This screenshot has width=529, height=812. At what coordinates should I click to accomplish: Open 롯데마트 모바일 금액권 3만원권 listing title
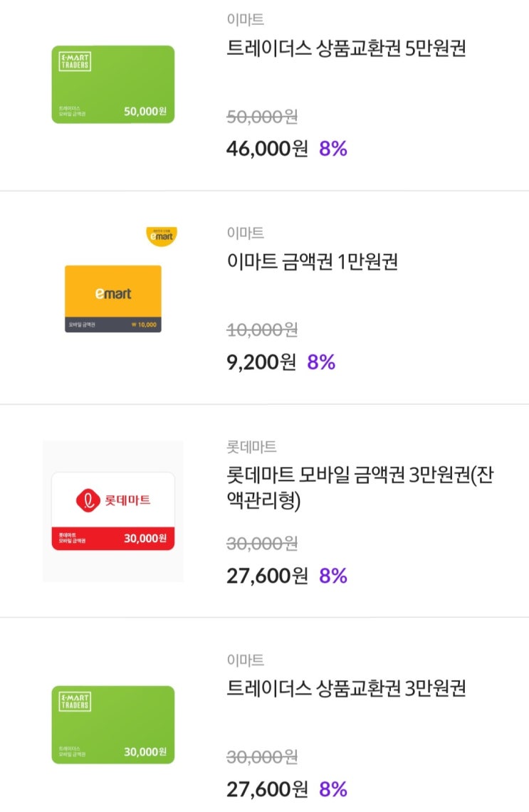point(360,488)
